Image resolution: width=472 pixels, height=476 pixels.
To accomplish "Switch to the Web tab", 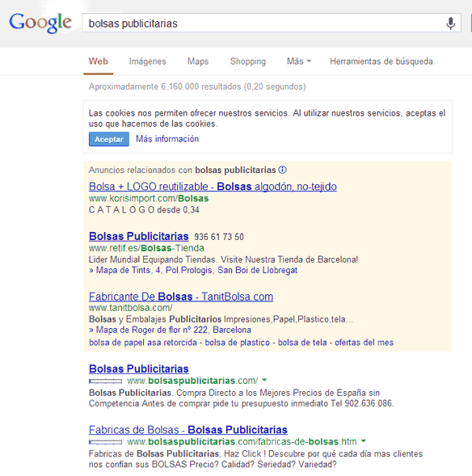I will (x=98, y=61).
